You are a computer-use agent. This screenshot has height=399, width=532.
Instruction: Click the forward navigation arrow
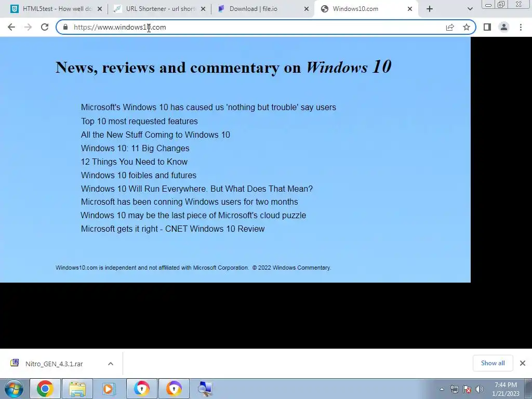pos(28,27)
